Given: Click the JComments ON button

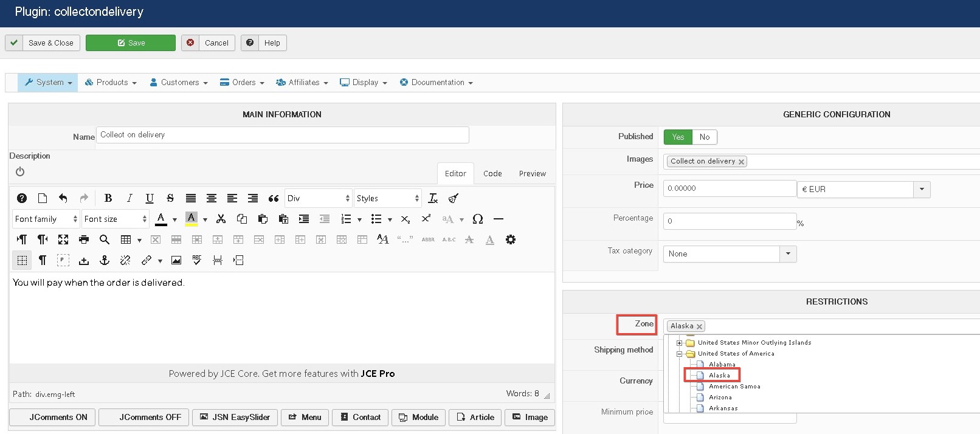Looking at the screenshot, I should [x=52, y=417].
